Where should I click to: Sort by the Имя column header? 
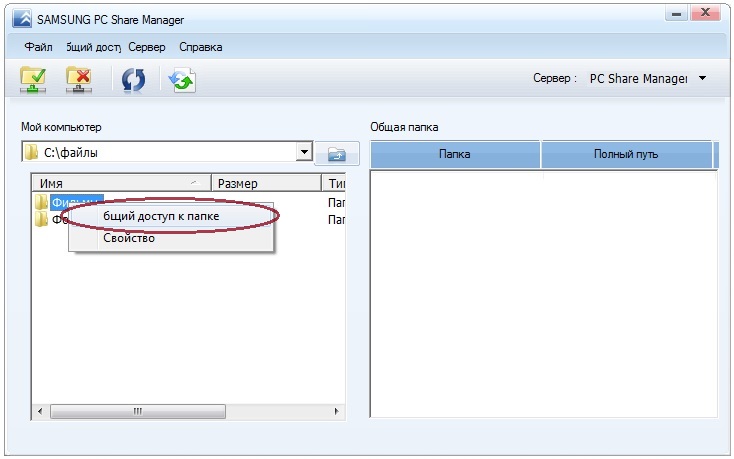[x=122, y=183]
